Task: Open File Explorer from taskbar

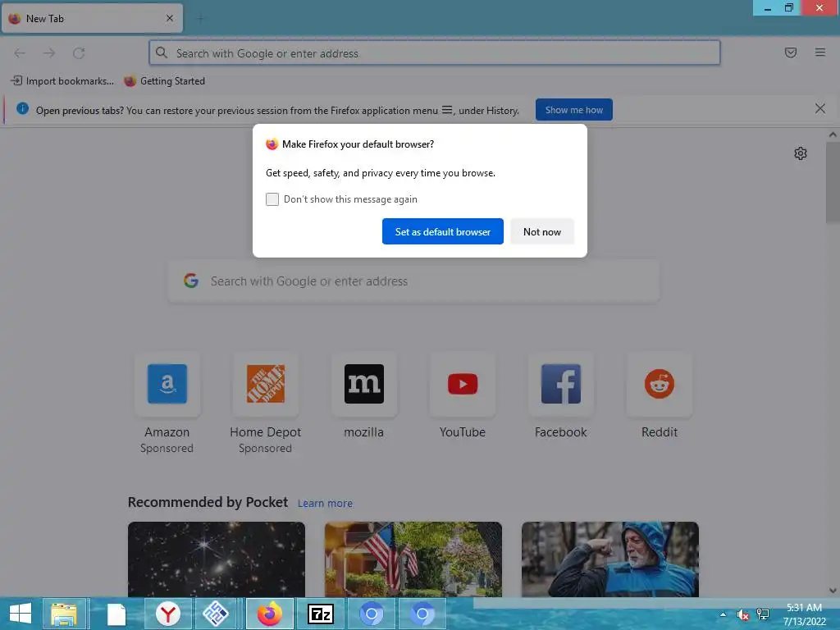Action: 64,614
